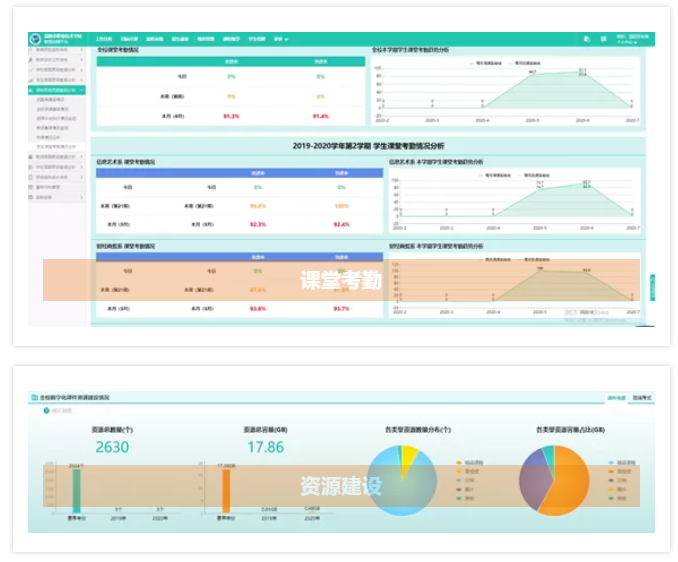Select the last submenu item in expanded sidebar section
The width and height of the screenshot is (678, 562).
(58, 145)
